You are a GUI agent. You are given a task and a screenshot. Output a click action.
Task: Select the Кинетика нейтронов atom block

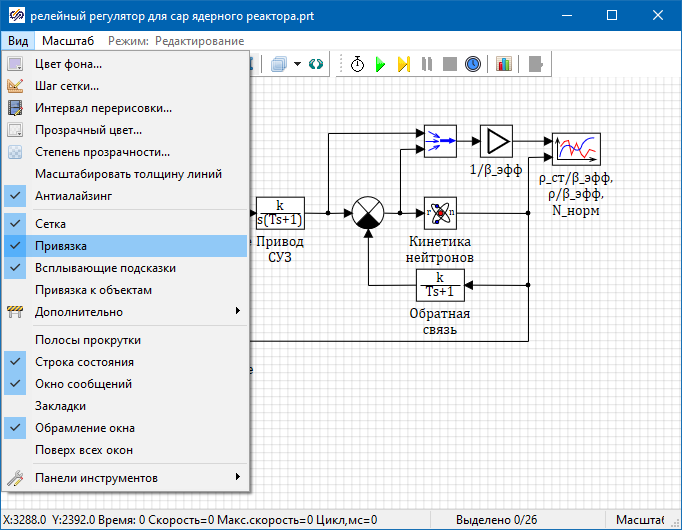pos(440,213)
